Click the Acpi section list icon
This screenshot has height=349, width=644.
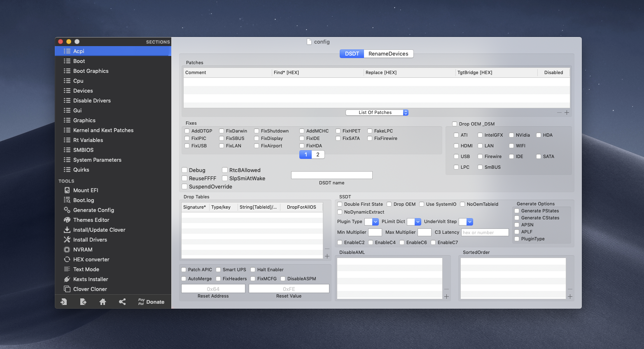point(67,51)
